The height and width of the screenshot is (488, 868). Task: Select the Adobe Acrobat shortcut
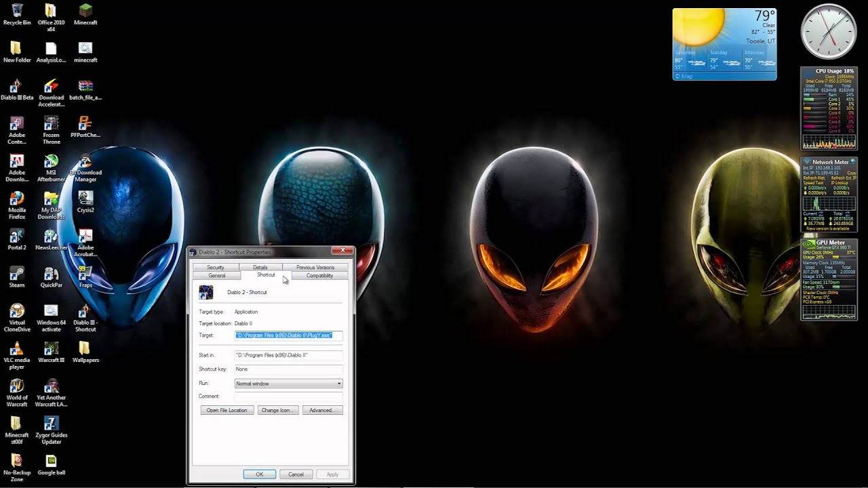(x=85, y=243)
